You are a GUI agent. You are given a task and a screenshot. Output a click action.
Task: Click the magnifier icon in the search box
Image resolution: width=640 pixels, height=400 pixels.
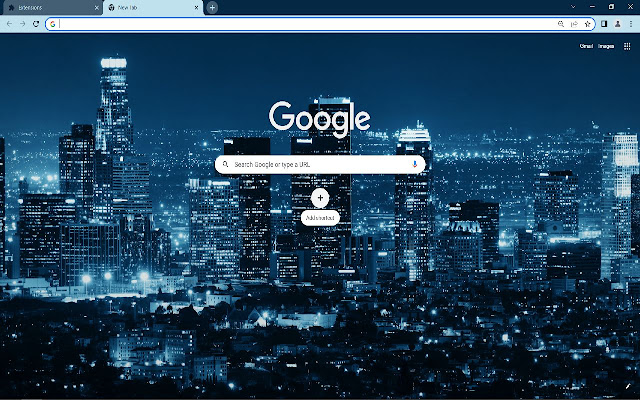pyautogui.click(x=225, y=164)
